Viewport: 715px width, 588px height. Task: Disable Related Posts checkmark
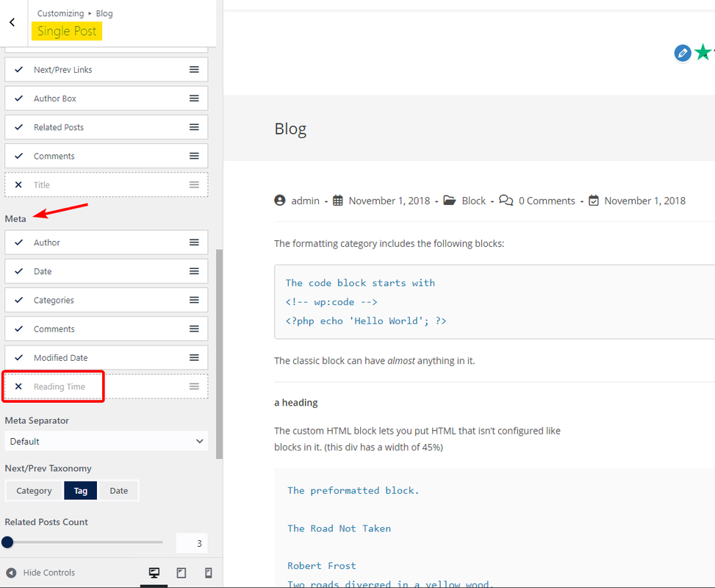point(18,127)
